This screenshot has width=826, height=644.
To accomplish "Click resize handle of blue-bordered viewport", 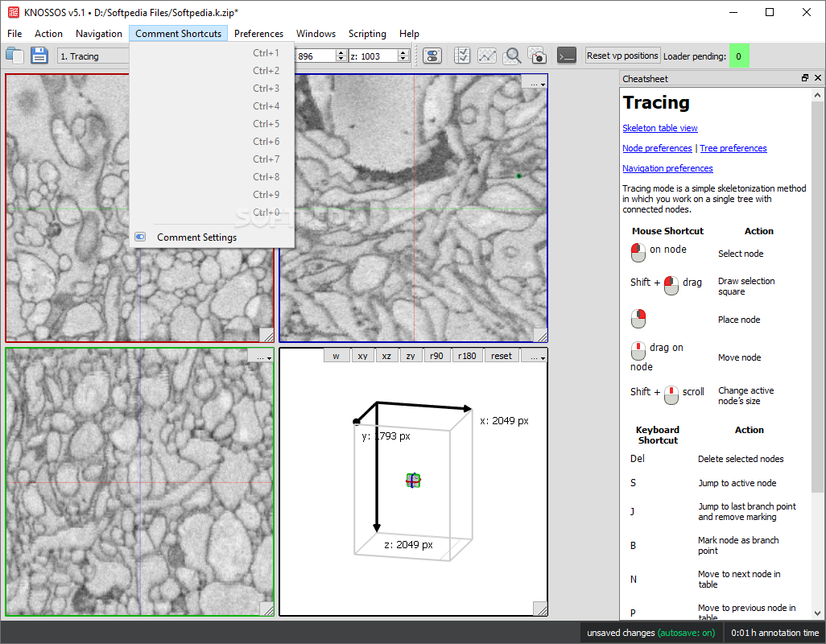I will 540,335.
